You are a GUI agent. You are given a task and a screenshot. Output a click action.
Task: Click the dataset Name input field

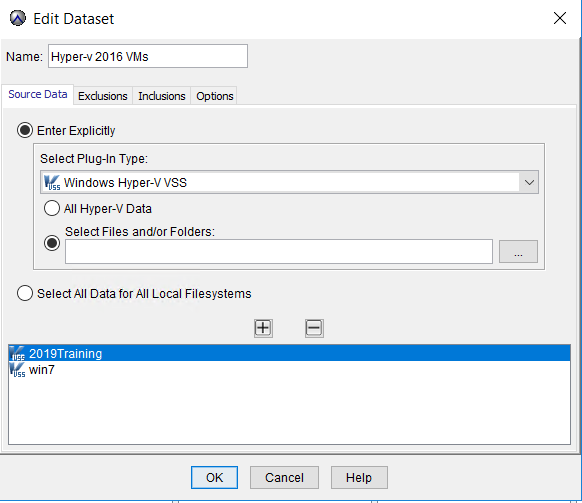tap(148, 56)
